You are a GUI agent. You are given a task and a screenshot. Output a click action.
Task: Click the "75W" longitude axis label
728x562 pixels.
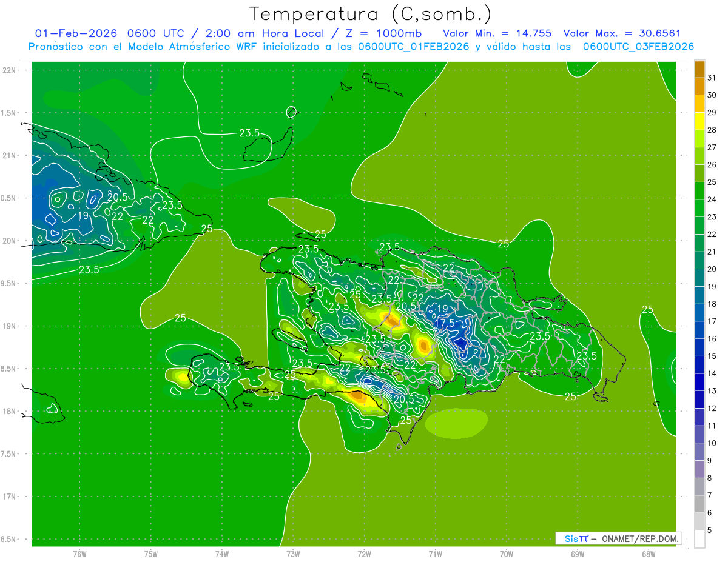[x=151, y=554]
